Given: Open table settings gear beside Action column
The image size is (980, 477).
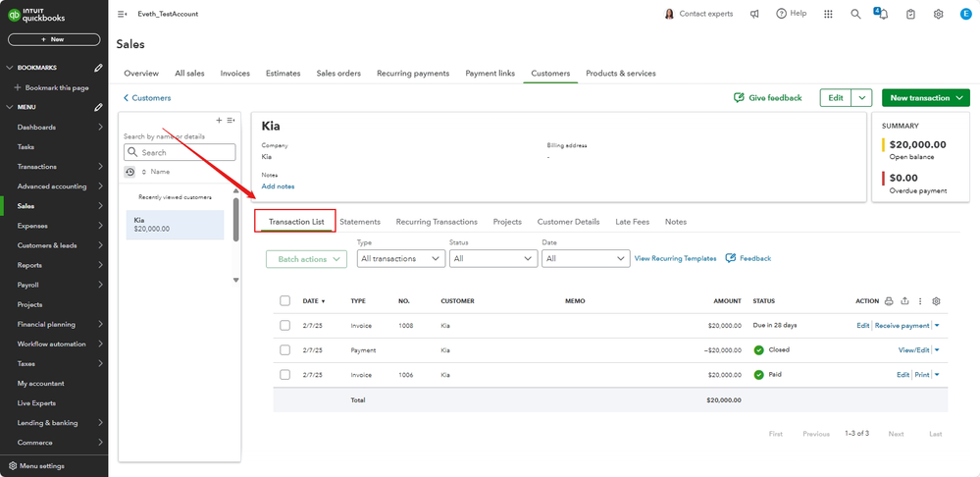Looking at the screenshot, I should (x=936, y=301).
